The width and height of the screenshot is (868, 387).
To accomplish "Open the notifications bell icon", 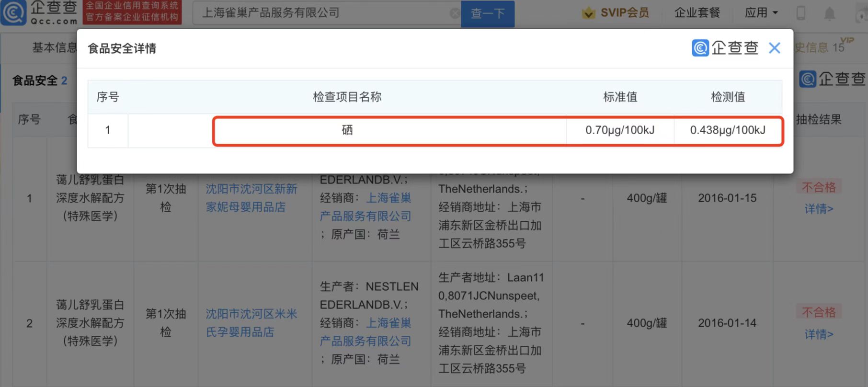I will [829, 13].
